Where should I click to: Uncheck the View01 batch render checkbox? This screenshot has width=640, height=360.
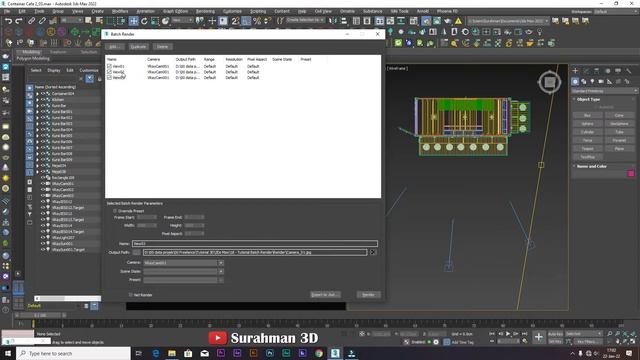(109, 66)
